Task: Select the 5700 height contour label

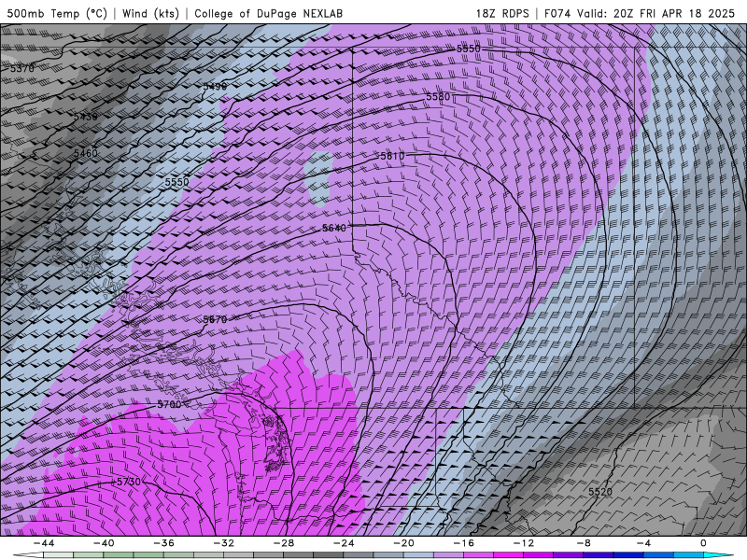Action: pos(169,404)
